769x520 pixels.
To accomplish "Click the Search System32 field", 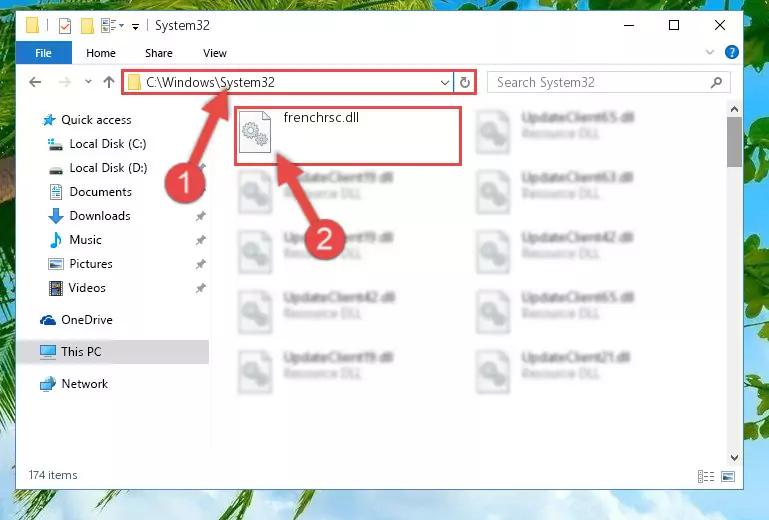I will point(608,82).
